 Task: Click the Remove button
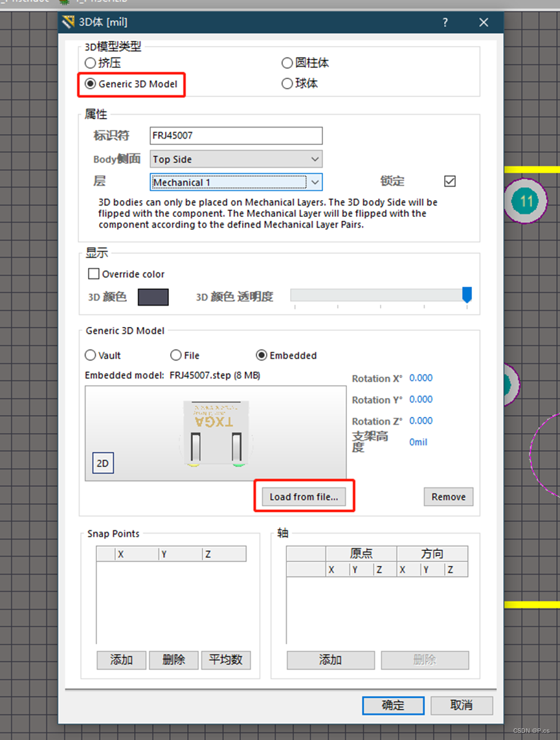click(x=448, y=497)
